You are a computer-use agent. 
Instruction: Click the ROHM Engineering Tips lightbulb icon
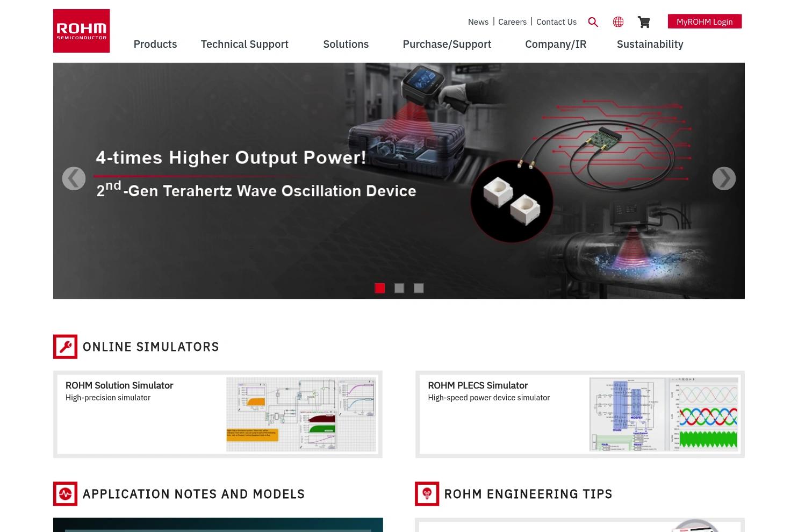(x=427, y=494)
